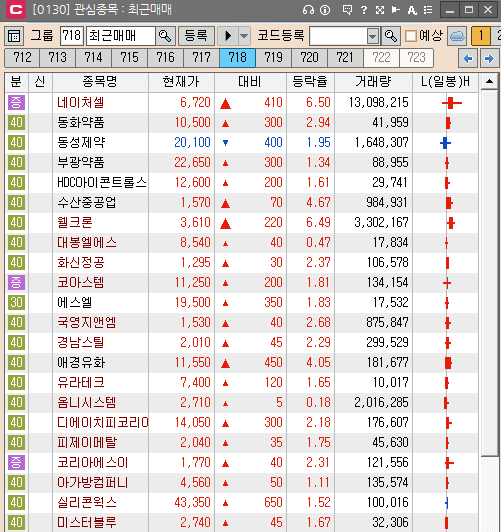Click the red C application logo icon
This screenshot has width=501, height=532.
16,10
